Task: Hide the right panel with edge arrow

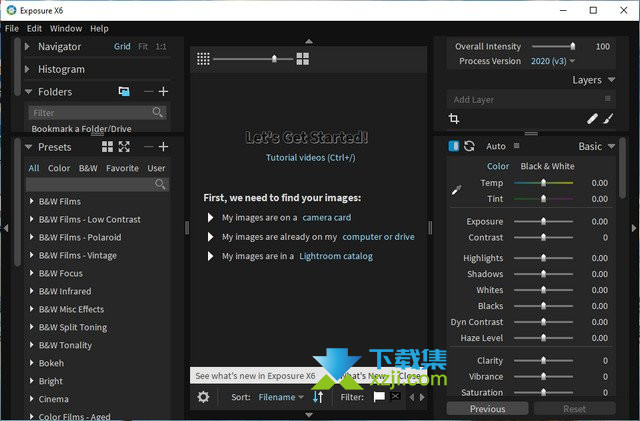Action: click(x=634, y=228)
